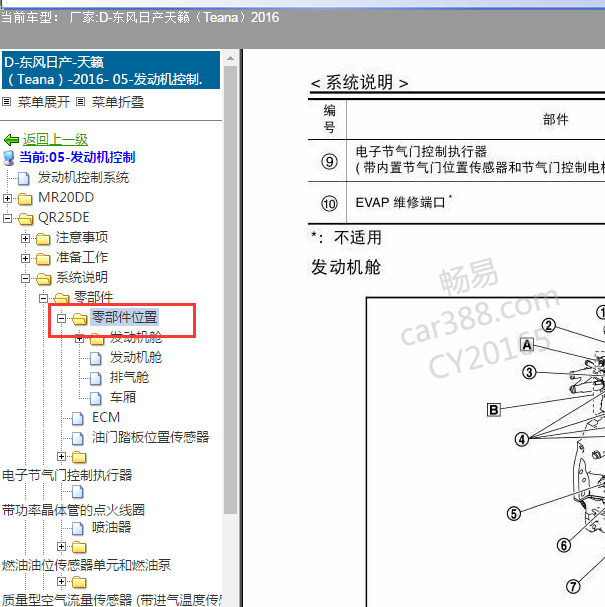Click the sidebar vertical scrollbar thumb

231,290
